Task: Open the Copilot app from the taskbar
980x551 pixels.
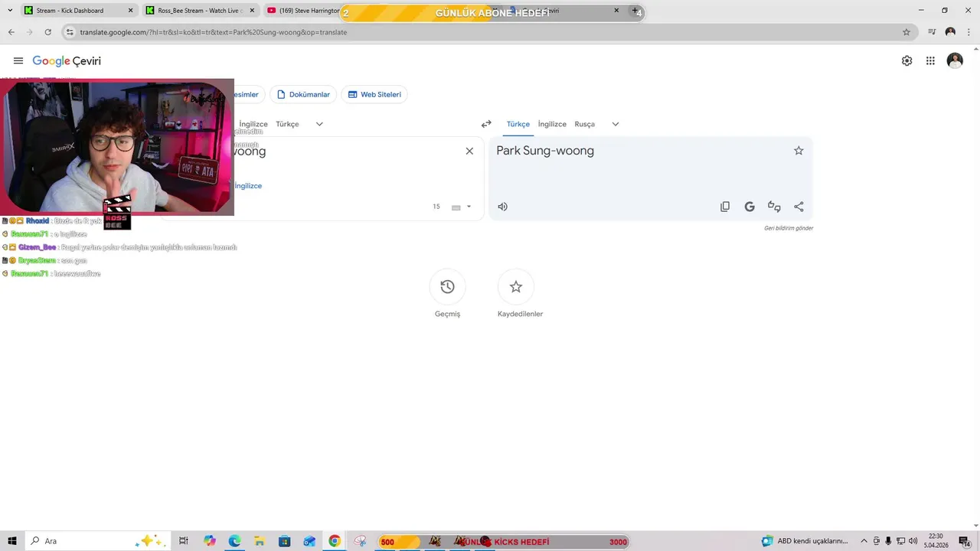Action: click(210, 541)
